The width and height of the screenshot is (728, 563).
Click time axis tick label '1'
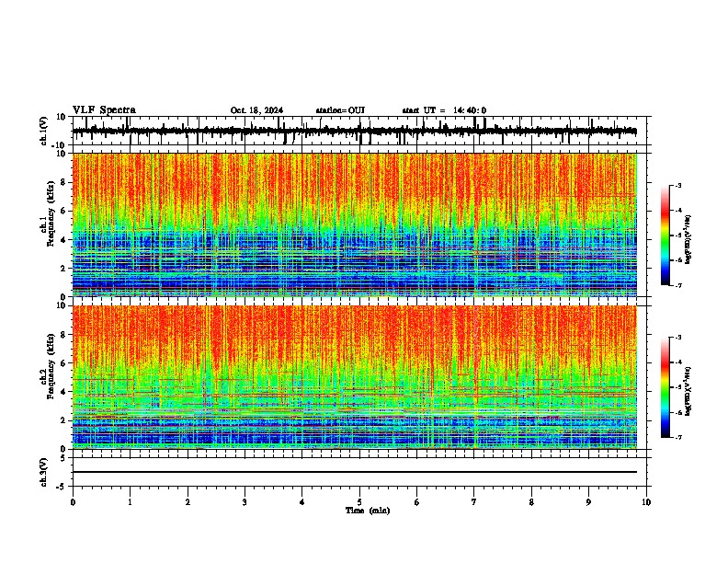click(x=130, y=502)
